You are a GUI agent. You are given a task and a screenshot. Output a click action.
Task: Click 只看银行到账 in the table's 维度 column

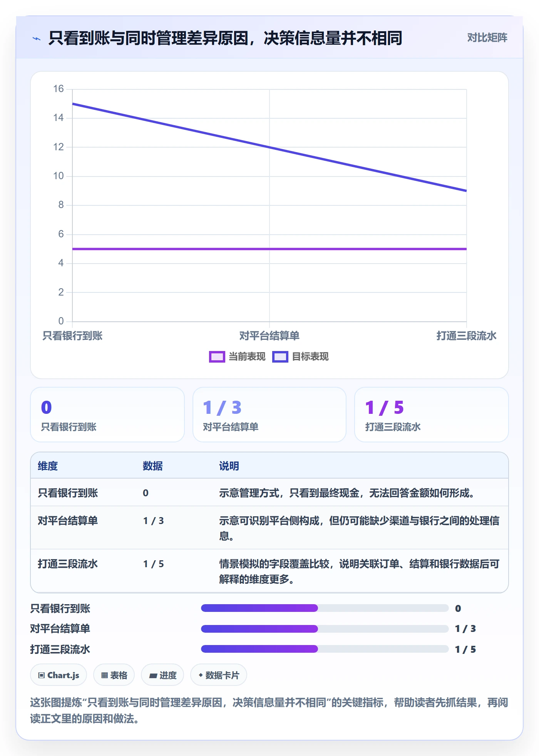[68, 493]
